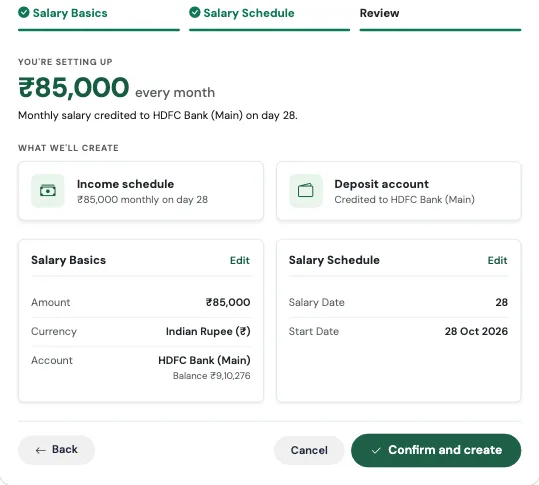Click the green checkmark beside Salary Basics
This screenshot has width=539, height=485.
(24, 13)
